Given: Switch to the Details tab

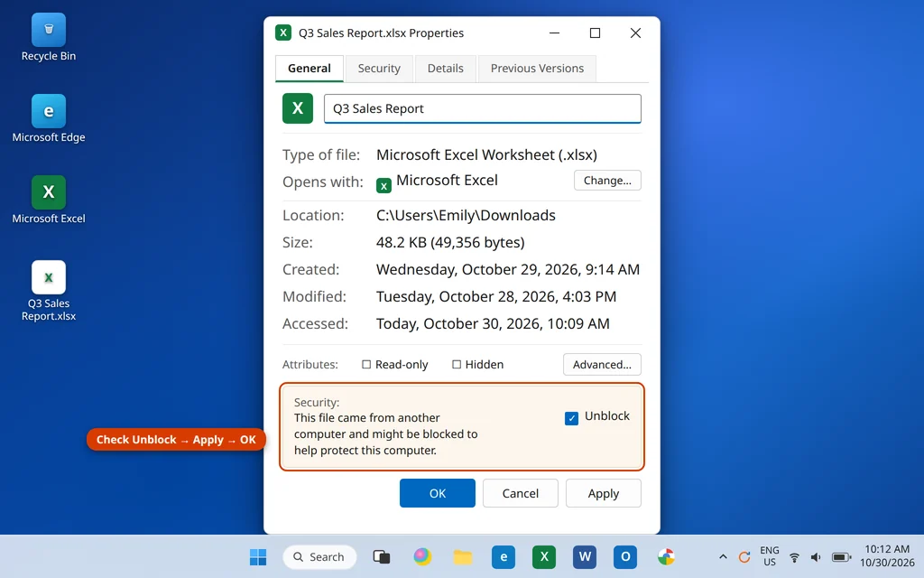Looking at the screenshot, I should pyautogui.click(x=446, y=69).
